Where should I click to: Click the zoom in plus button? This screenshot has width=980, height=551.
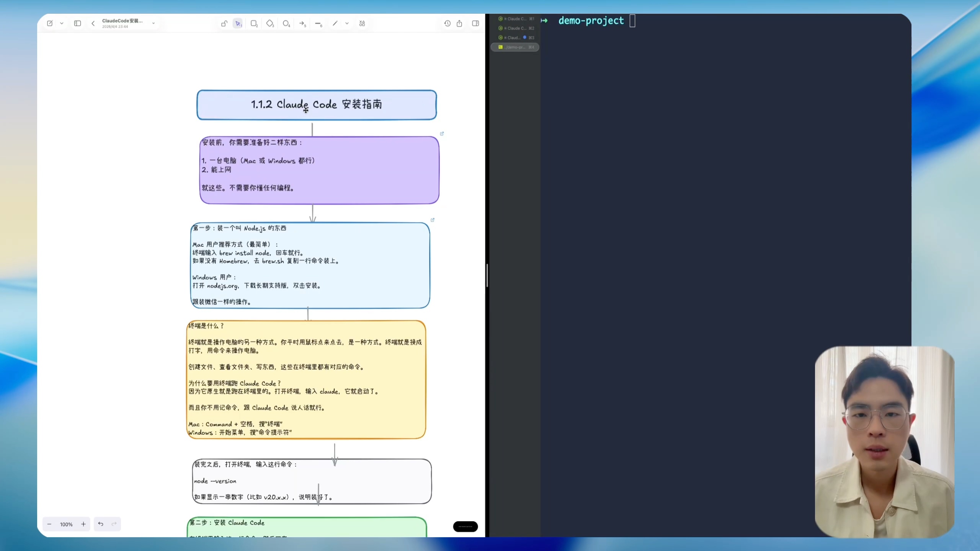[83, 524]
